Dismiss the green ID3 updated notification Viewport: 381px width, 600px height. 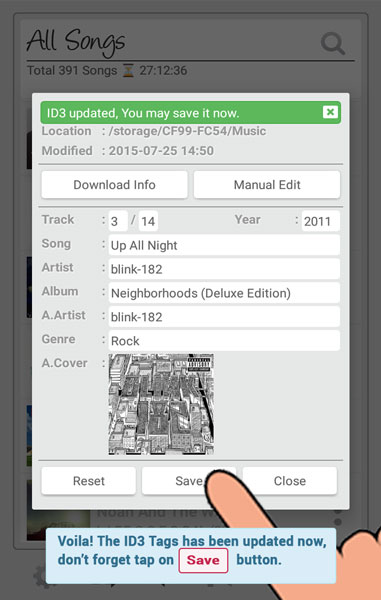[330, 112]
